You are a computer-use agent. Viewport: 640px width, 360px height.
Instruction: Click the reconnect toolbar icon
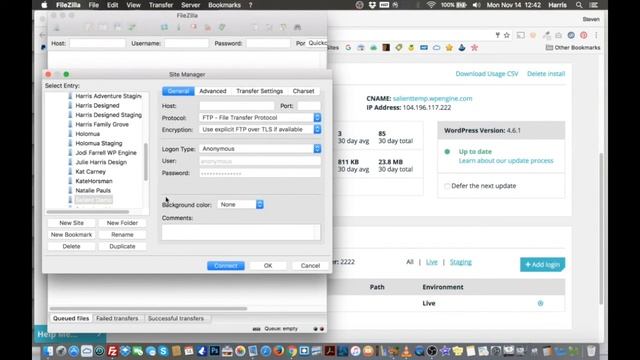pyautogui.click(x=222, y=27)
